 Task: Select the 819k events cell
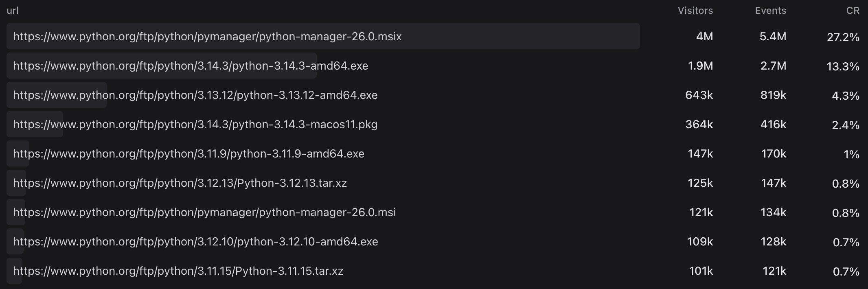point(773,95)
